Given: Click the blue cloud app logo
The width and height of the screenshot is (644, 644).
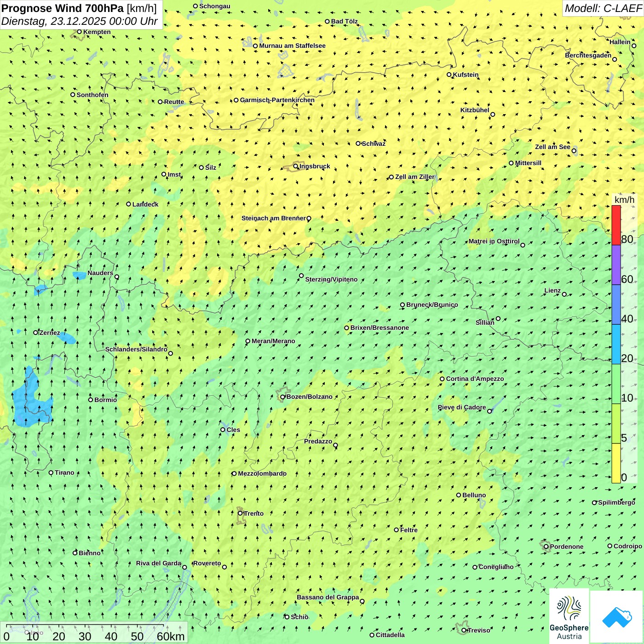Looking at the screenshot, I should [x=616, y=617].
